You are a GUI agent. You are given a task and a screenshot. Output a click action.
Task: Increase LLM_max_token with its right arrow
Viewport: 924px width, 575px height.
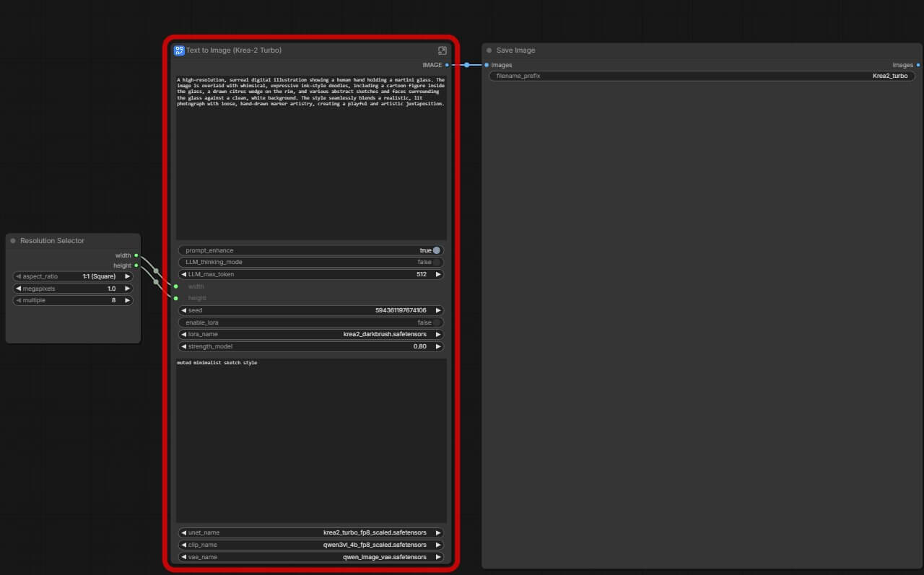pyautogui.click(x=438, y=274)
